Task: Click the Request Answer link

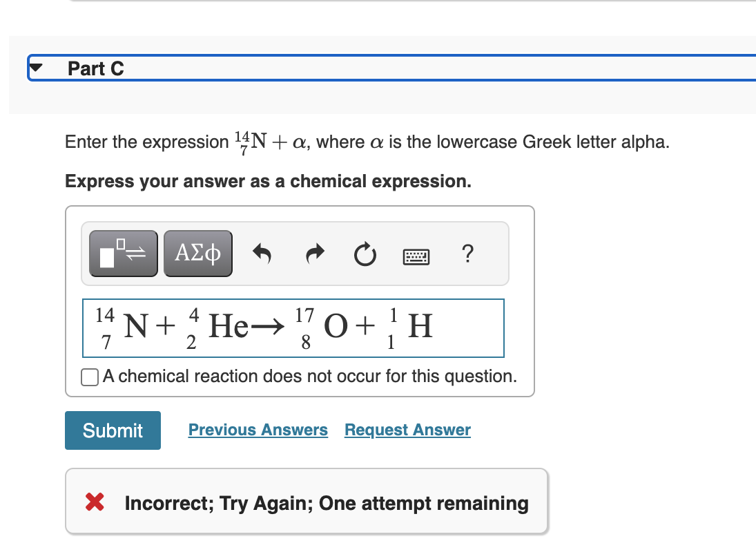Action: click(x=407, y=430)
